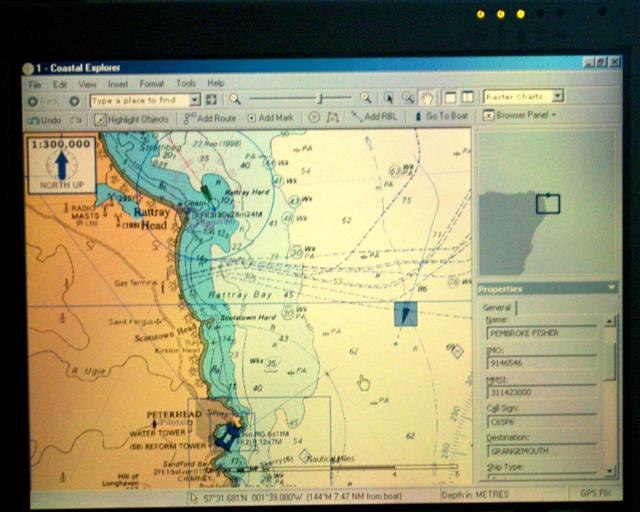Click the boundary polygon tool icon
640x512 pixels.
pyautogui.click(x=333, y=117)
